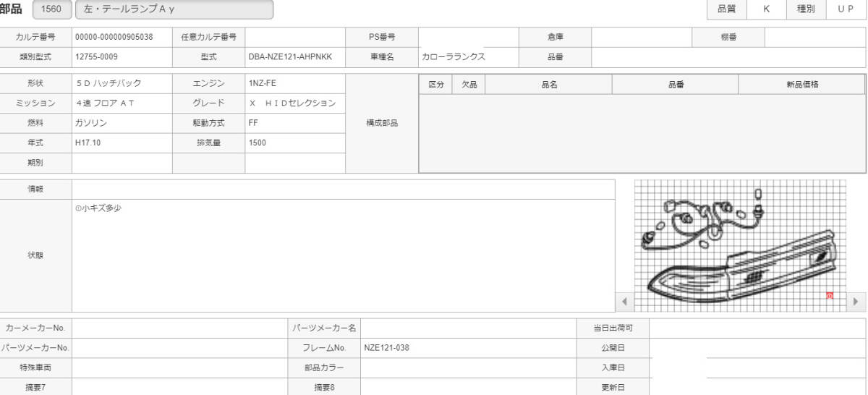Select the part code field showing 1560
Screen dimensions: 868x395
click(x=52, y=9)
